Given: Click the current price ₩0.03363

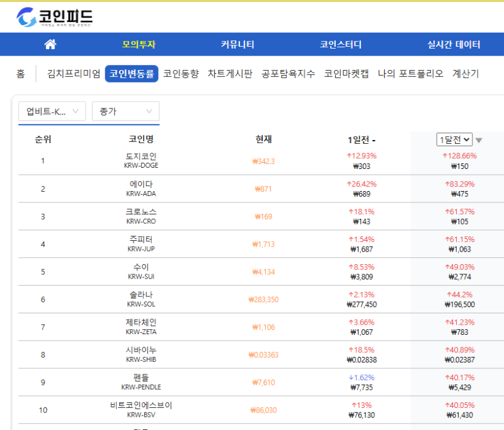Looking at the screenshot, I should click(x=263, y=355).
